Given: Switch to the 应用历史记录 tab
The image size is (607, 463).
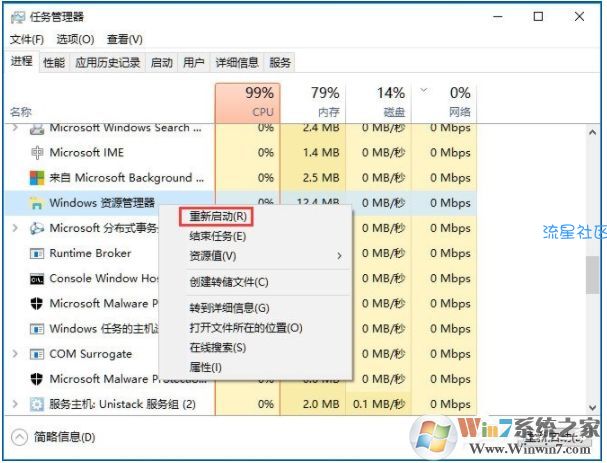Looking at the screenshot, I should pos(108,63).
